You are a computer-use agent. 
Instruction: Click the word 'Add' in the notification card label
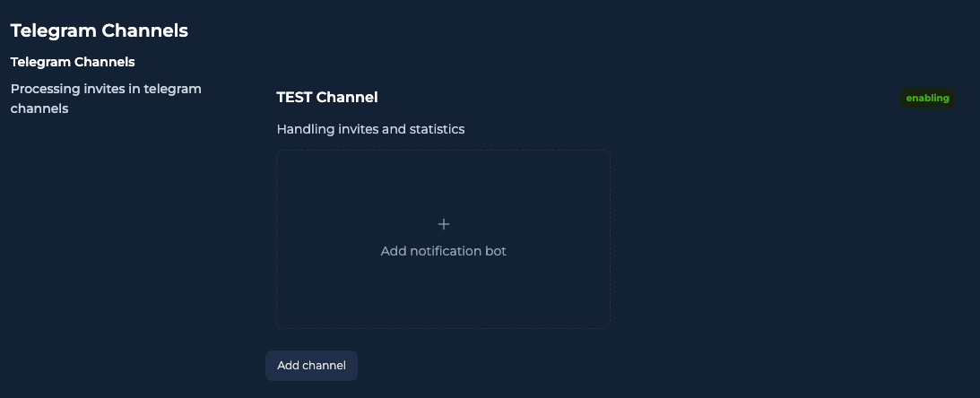[393, 251]
